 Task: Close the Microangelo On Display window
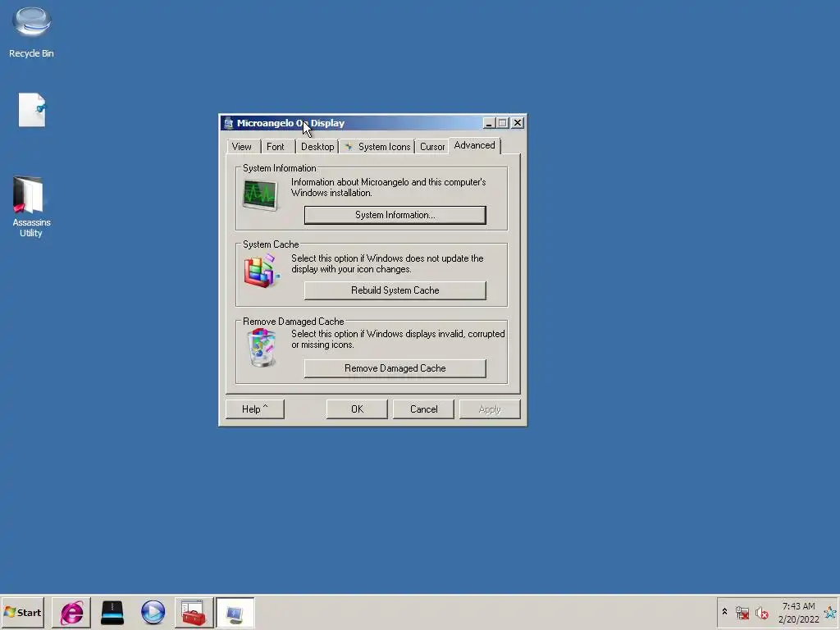(x=518, y=123)
